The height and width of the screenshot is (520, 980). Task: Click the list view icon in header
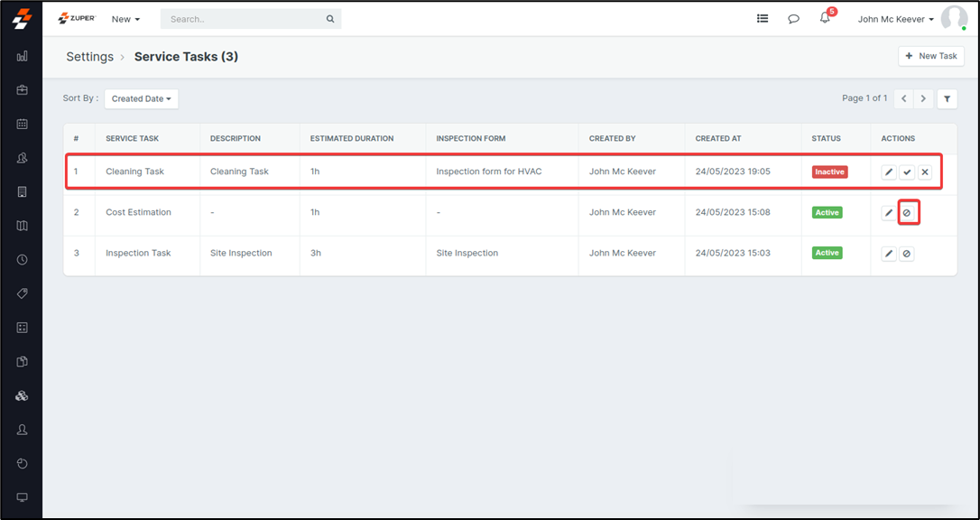763,19
